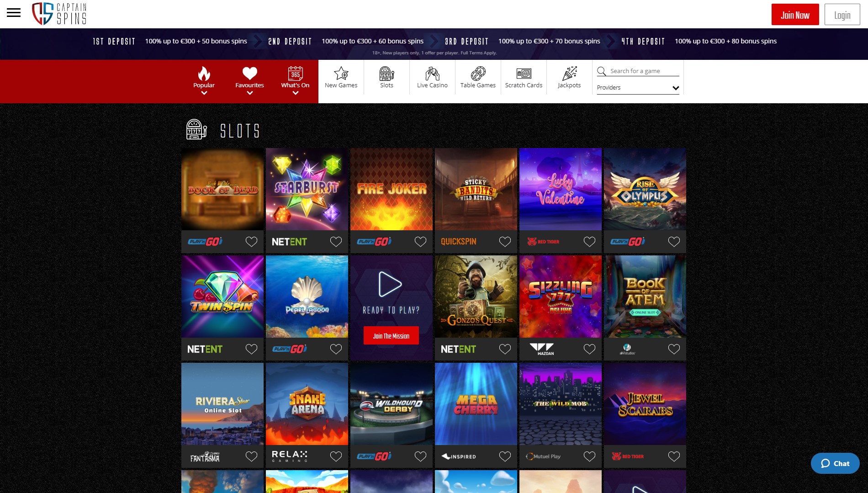
Task: Toggle heart on Snake Arena
Action: click(336, 456)
